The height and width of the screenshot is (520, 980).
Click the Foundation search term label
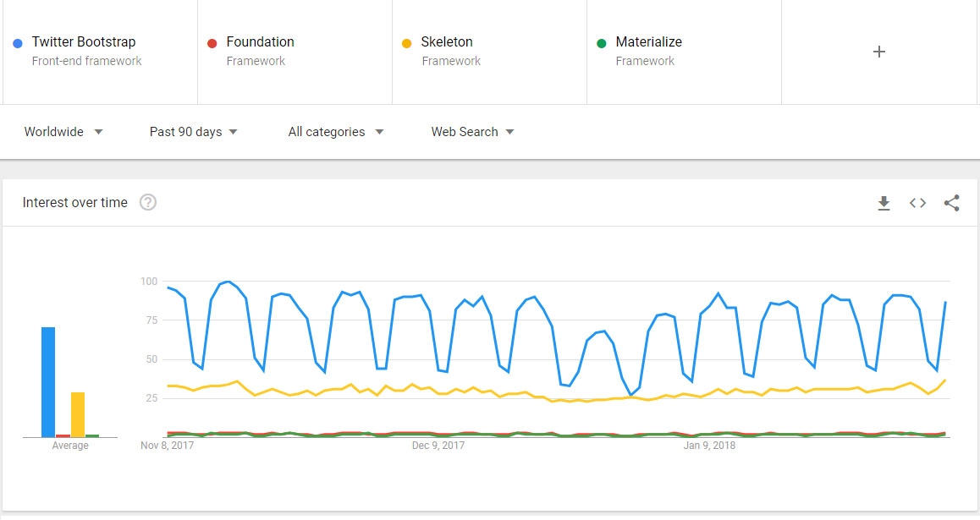(259, 41)
